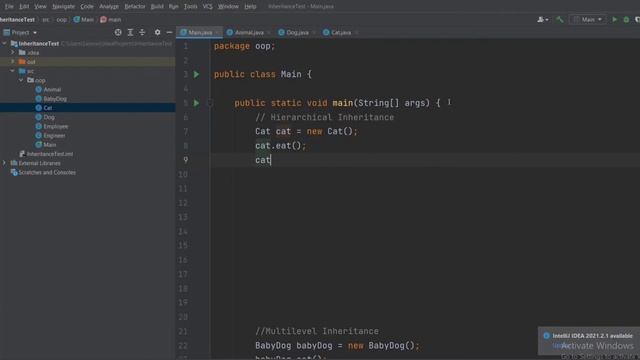Screen dimensions: 640x360
Task: Open the Navigate menu
Action: 63,7
